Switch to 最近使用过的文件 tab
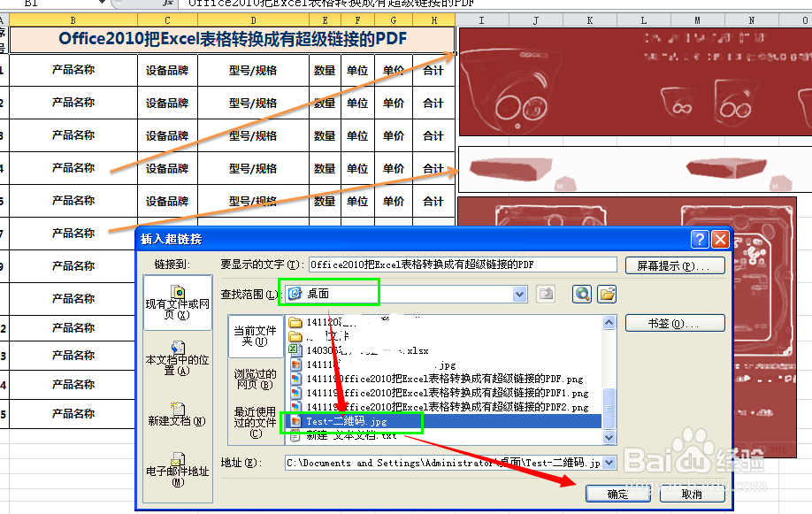The image size is (812, 514). (256, 422)
